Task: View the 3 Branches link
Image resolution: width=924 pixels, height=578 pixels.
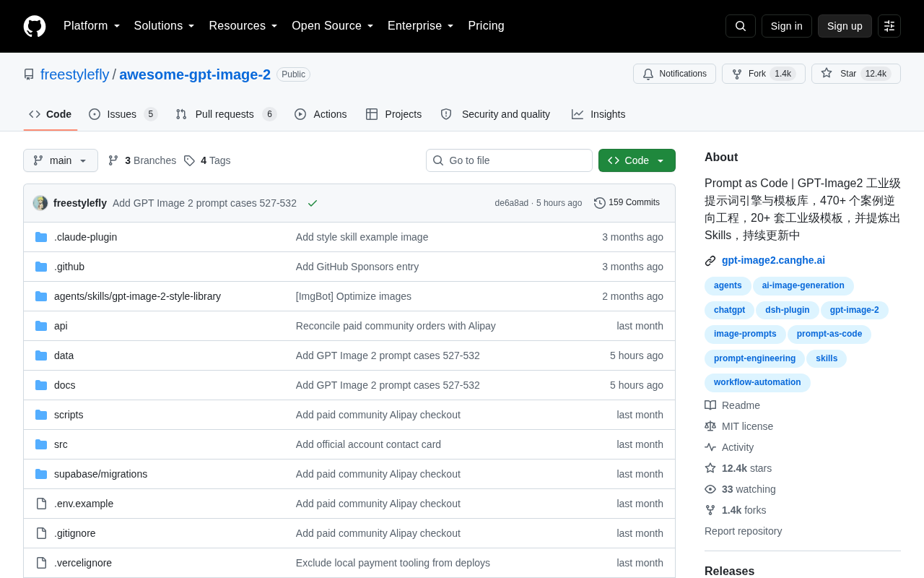Action: (142, 160)
